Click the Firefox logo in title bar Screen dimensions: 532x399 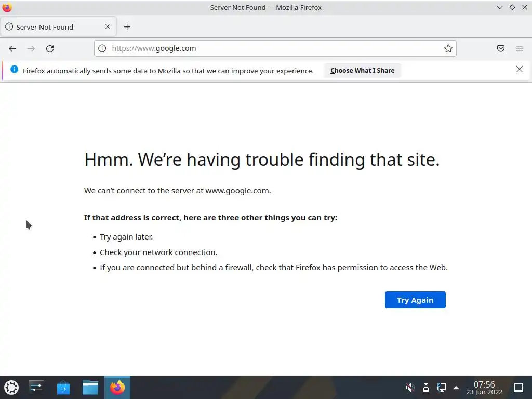(7, 7)
